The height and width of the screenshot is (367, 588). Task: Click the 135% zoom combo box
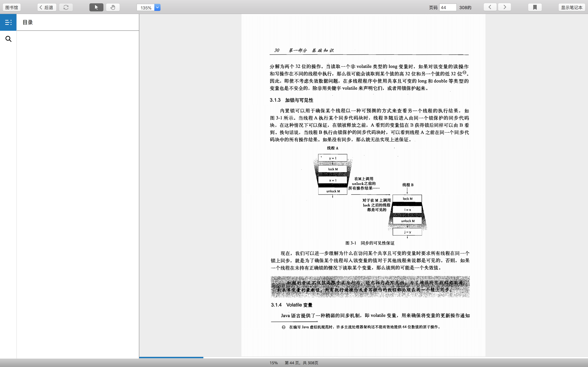[146, 8]
